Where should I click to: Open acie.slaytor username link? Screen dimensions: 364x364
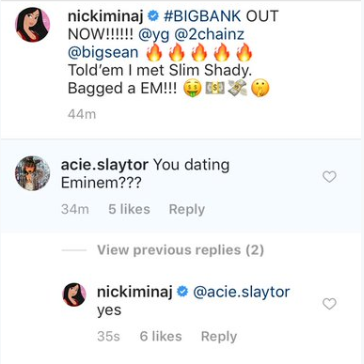105,165
